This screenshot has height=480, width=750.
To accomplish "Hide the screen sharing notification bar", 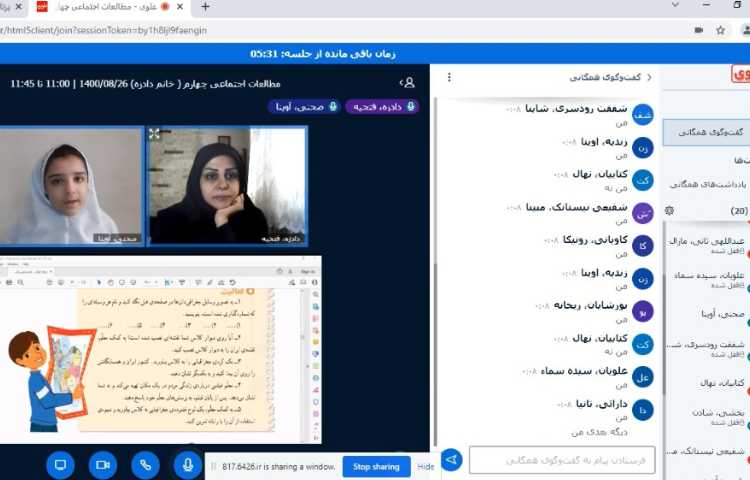I will pyautogui.click(x=426, y=466).
